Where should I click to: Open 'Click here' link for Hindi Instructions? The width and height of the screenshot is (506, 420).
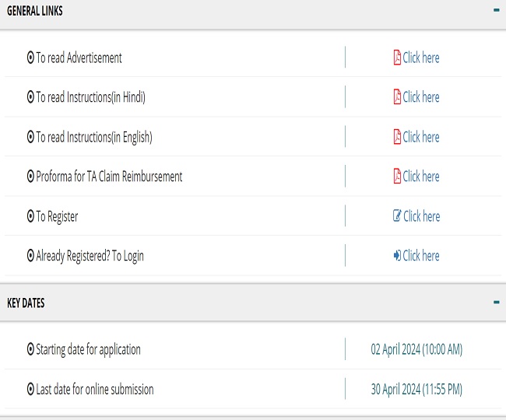[421, 97]
